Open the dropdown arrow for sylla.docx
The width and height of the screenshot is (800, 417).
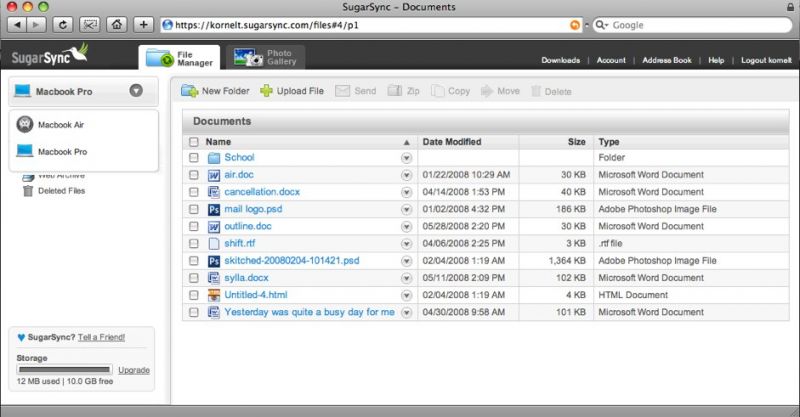click(x=406, y=278)
